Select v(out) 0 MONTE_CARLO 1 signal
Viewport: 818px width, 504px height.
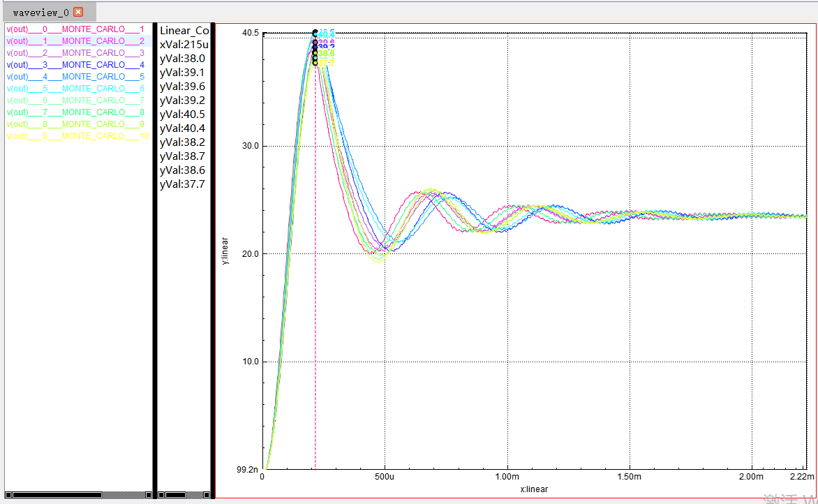click(75, 29)
